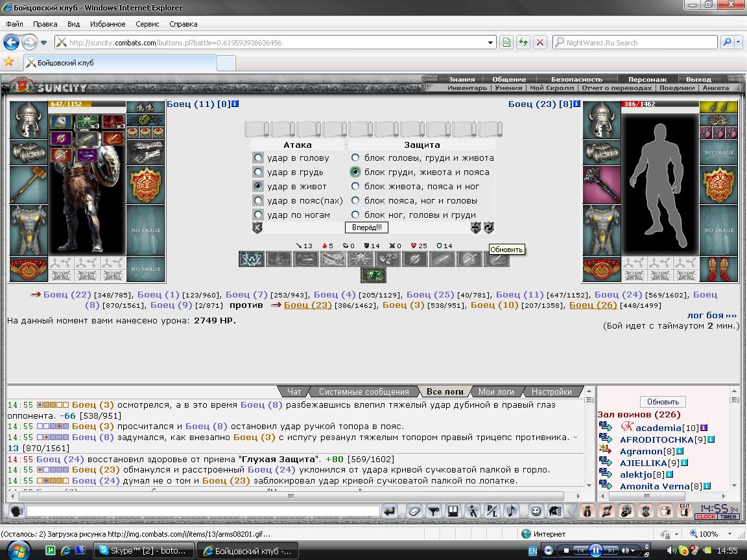Click the Favorites star icon
Screen dimensions: 747x560
8,62
